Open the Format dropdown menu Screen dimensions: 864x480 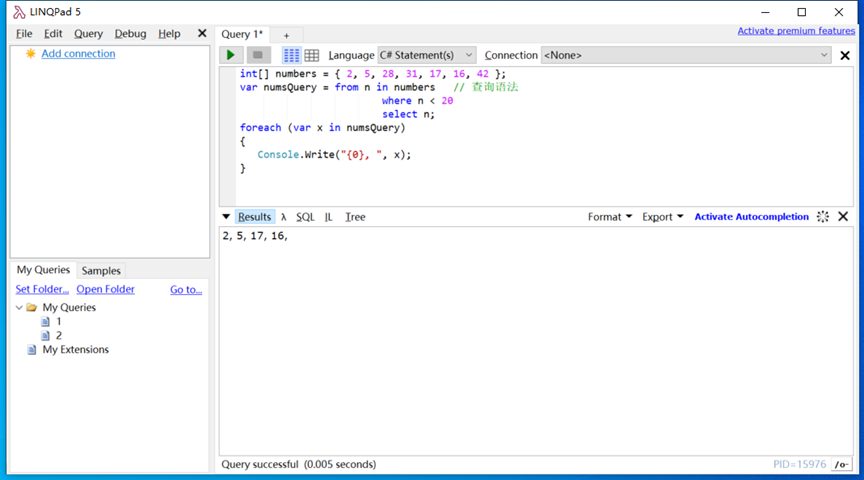[x=610, y=217]
